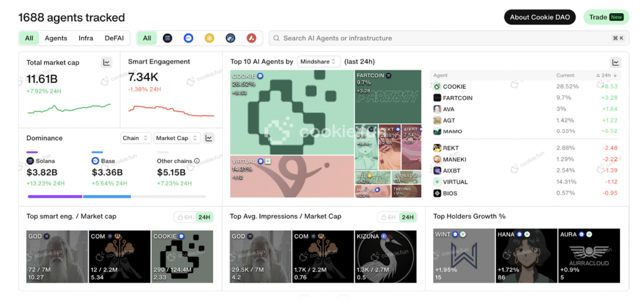Select the DeFAI category tab
The width and height of the screenshot is (644, 299).
114,38
